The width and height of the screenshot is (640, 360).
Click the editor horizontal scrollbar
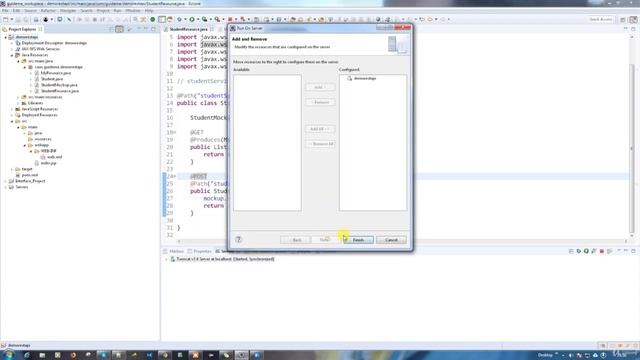(x=402, y=241)
